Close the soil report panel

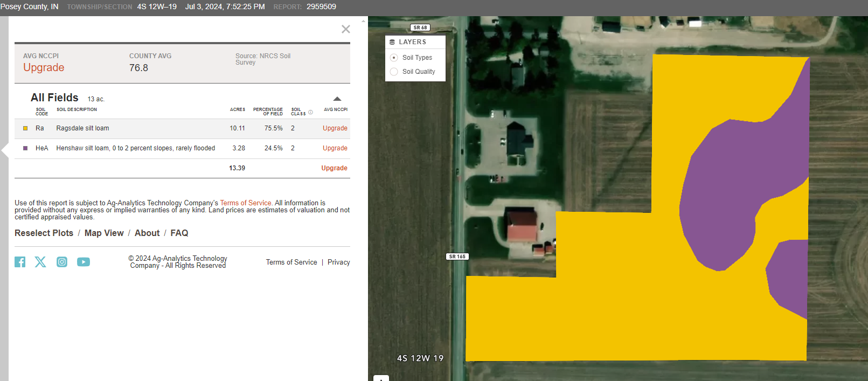coord(345,29)
